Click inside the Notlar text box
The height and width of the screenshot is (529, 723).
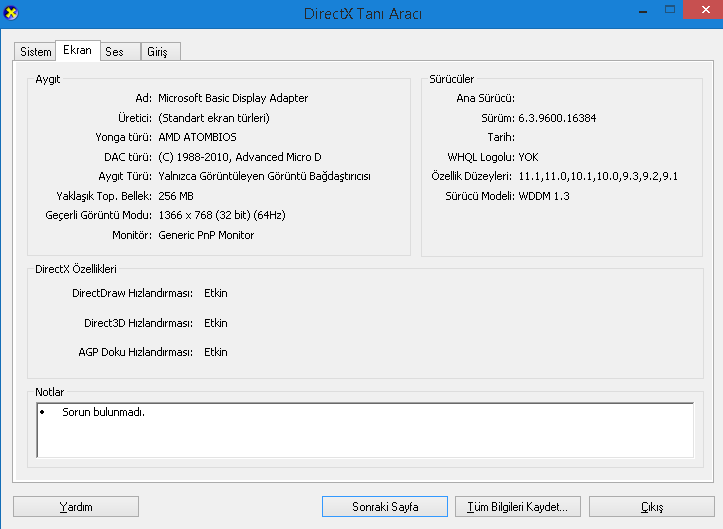(365, 430)
